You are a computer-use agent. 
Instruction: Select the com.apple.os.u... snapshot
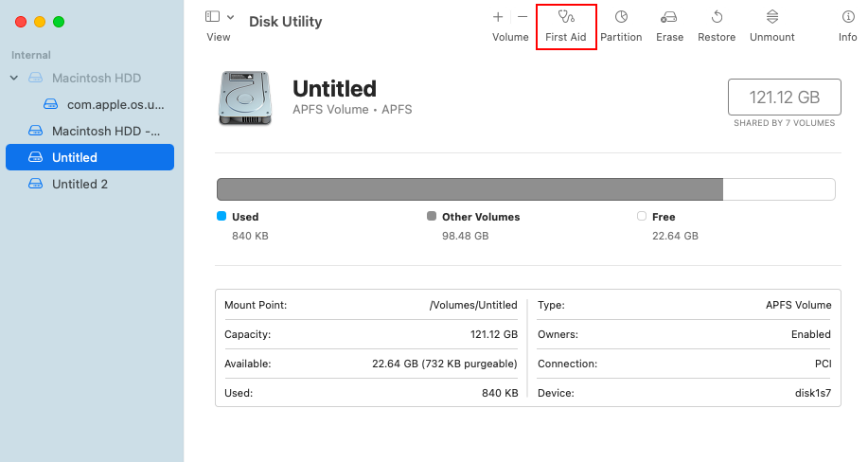[x=104, y=104]
